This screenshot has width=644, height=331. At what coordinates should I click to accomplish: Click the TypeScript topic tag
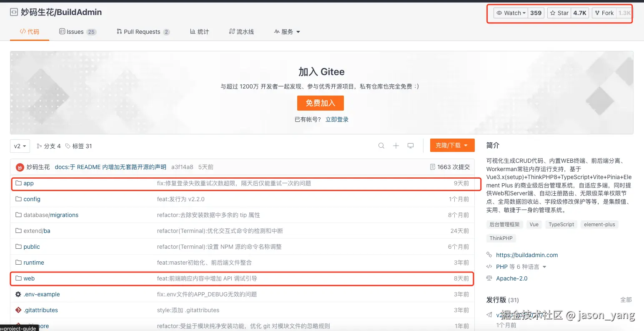tap(561, 225)
